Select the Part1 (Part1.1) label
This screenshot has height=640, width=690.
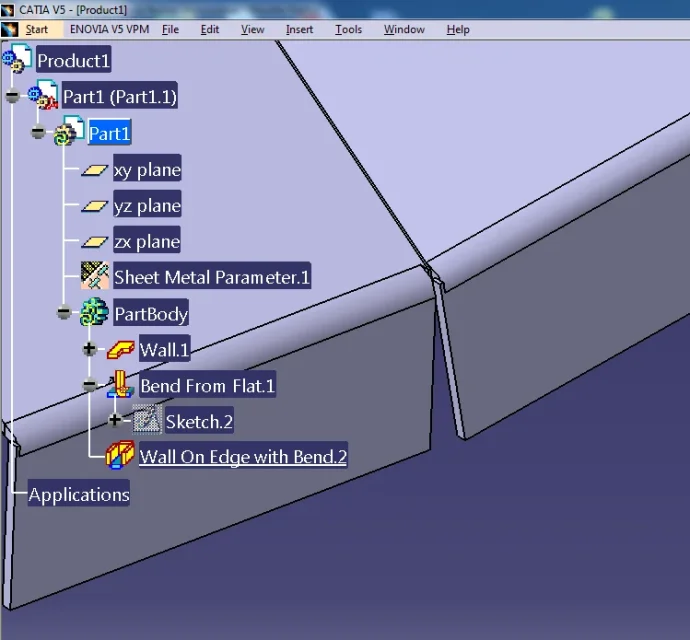[x=120, y=96]
